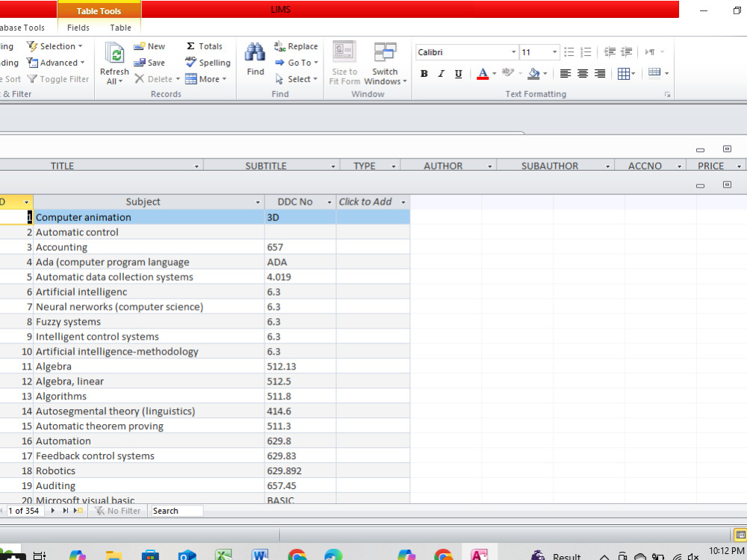Open the AUTHOR column filter dropdown
Viewport: 747px width, 560px height.
coord(490,167)
